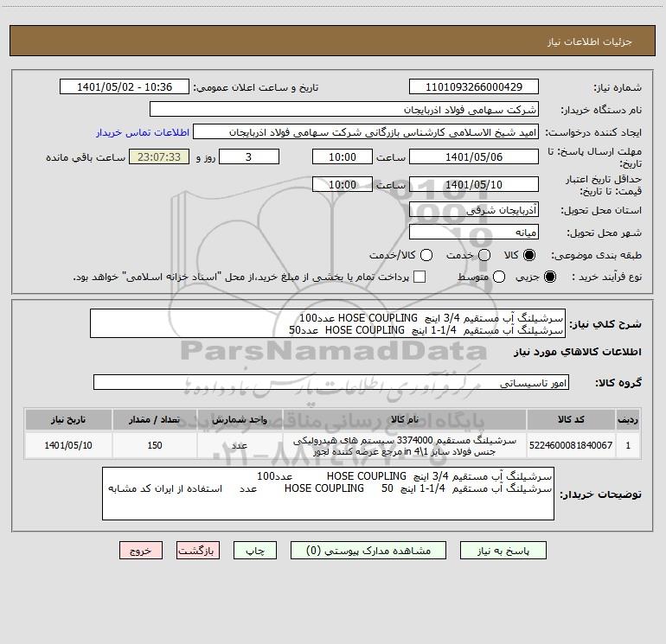Click product code cell 5224600081840067
666x644 pixels.
pyautogui.click(x=571, y=445)
